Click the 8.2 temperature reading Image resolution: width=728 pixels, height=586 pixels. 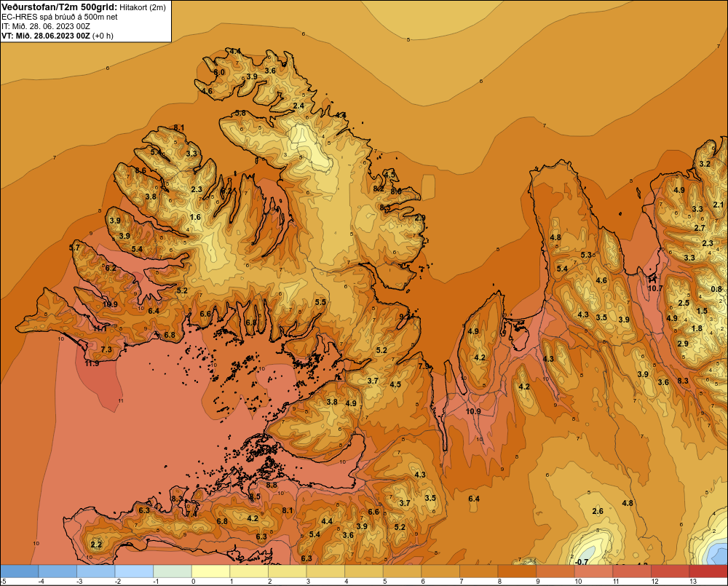(x=379, y=189)
